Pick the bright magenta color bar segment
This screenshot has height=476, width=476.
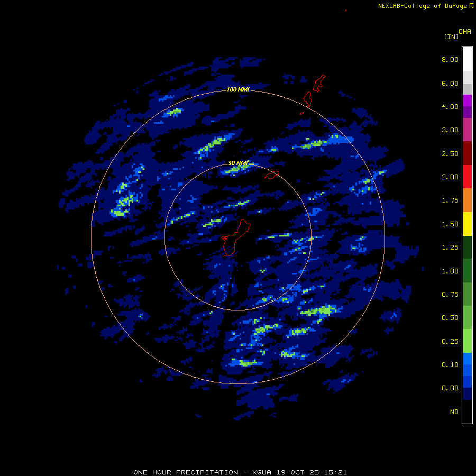(x=467, y=100)
